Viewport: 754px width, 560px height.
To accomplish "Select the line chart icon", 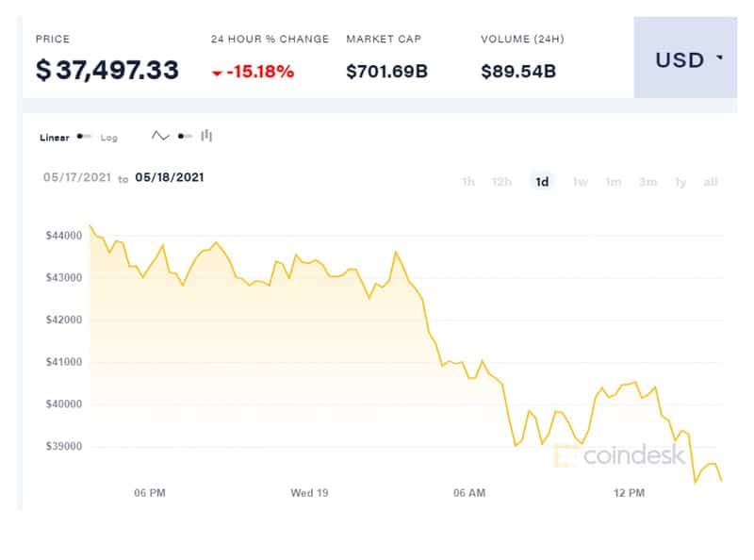I will click(x=160, y=136).
